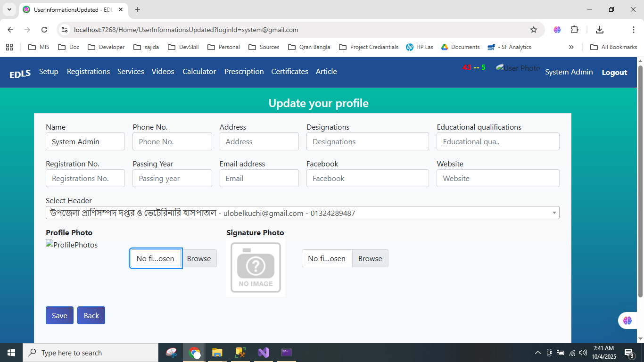Open the tab search chevron in Chrome
This screenshot has width=644, height=362.
[x=9, y=9]
